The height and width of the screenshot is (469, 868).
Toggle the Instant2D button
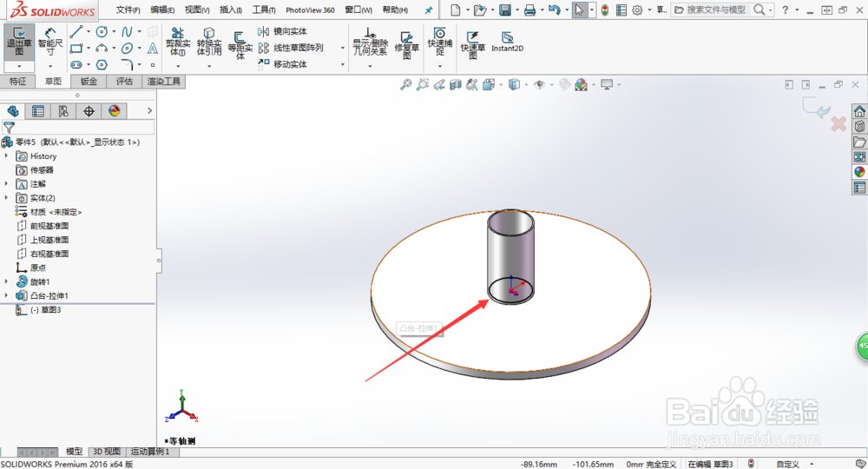coord(507,42)
